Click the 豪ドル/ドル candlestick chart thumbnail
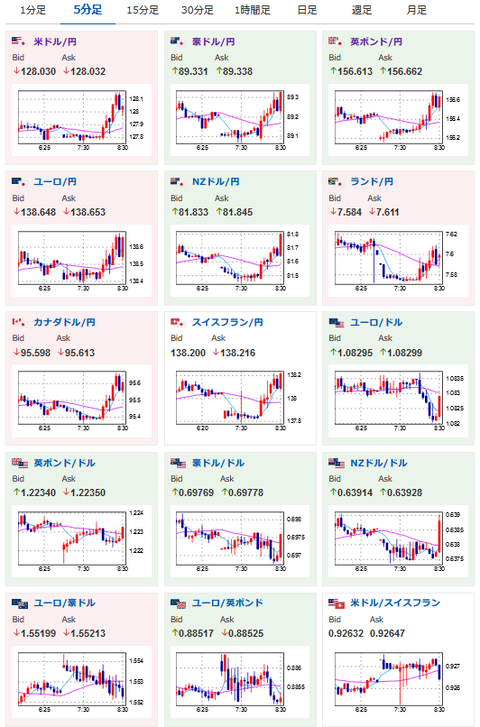Image resolution: width=480 pixels, height=727 pixels. [x=240, y=541]
